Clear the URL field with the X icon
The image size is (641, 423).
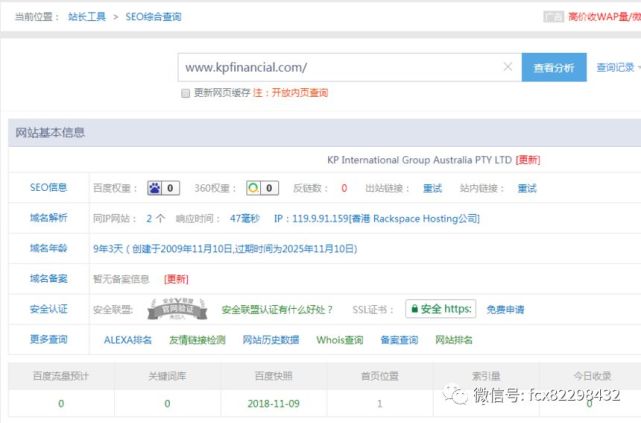click(508, 67)
